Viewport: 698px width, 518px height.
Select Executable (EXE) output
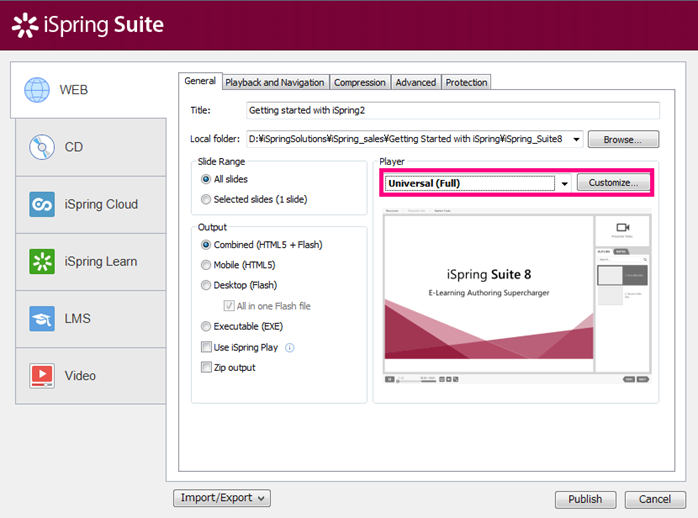pos(206,326)
